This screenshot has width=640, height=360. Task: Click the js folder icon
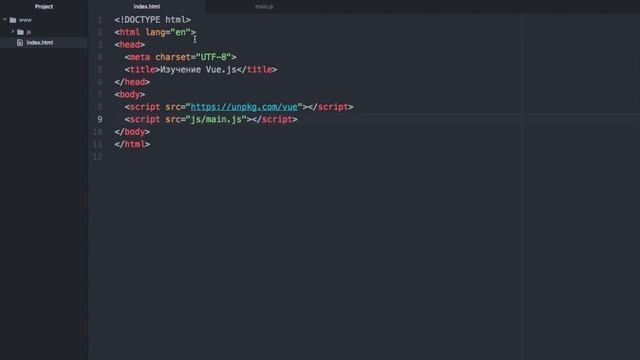pos(20,32)
